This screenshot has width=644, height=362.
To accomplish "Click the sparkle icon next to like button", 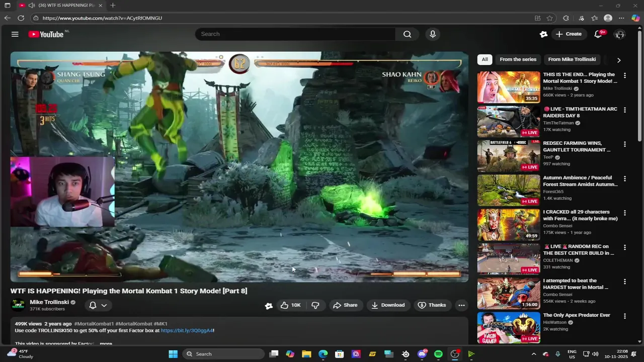I will [x=269, y=305].
